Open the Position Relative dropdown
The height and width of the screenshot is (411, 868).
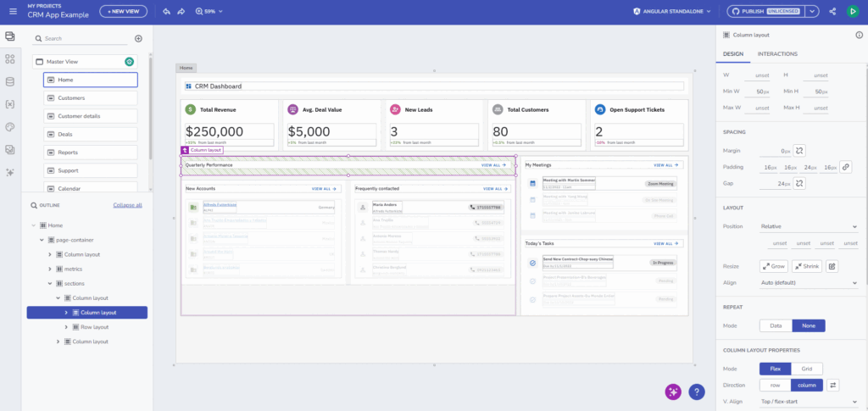(x=808, y=226)
